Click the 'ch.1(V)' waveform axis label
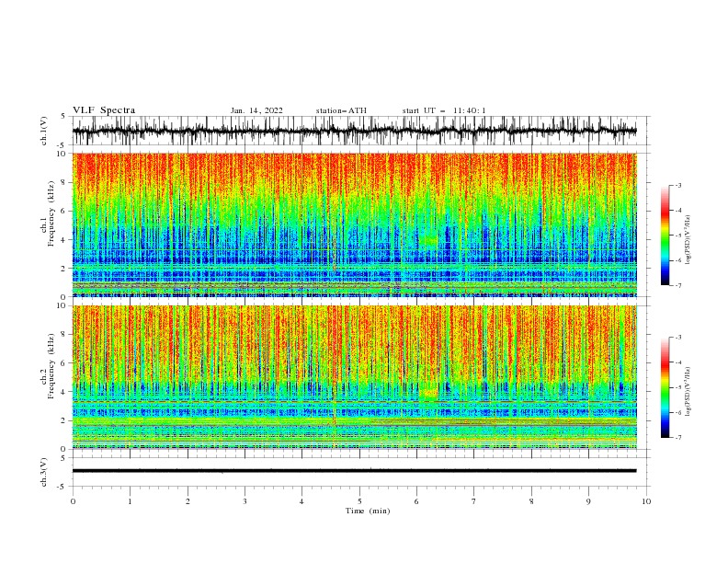The width and height of the screenshot is (728, 563). coord(44,131)
